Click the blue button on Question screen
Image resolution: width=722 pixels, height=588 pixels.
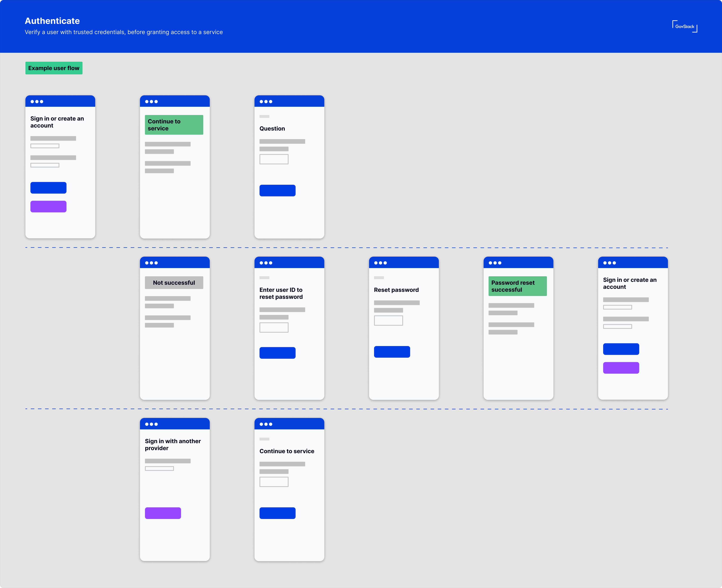(277, 190)
